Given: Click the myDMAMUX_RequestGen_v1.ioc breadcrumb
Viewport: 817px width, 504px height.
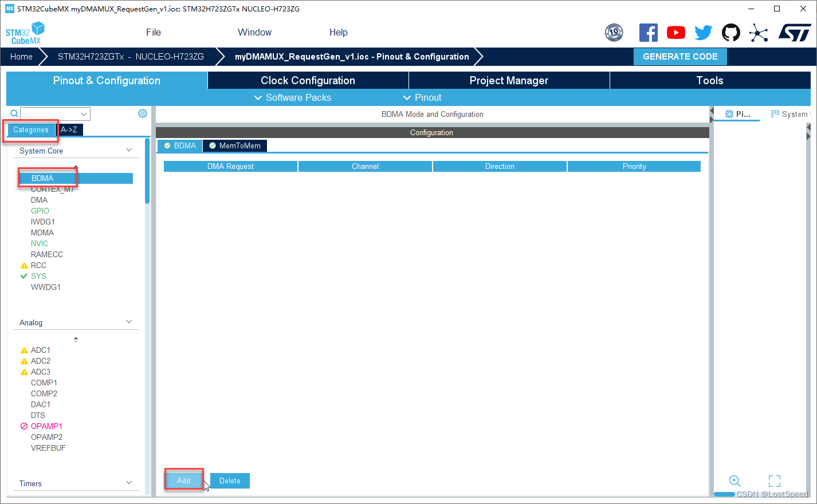Looking at the screenshot, I should 352,57.
